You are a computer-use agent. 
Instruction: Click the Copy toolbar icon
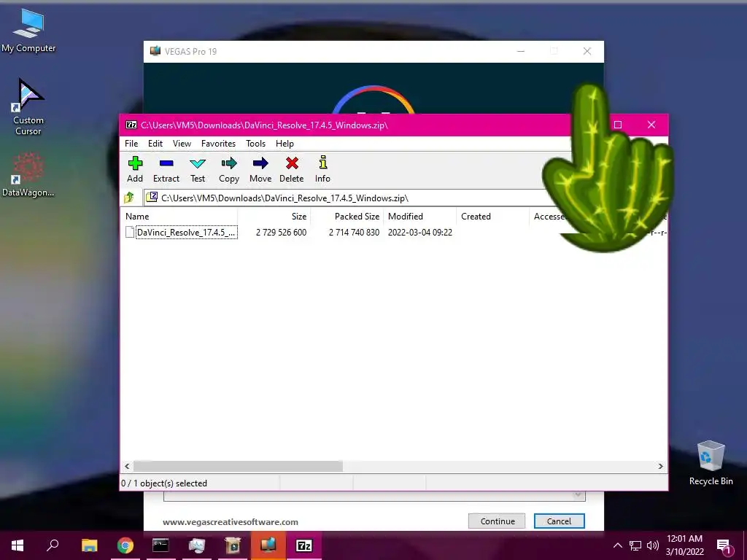click(x=229, y=169)
